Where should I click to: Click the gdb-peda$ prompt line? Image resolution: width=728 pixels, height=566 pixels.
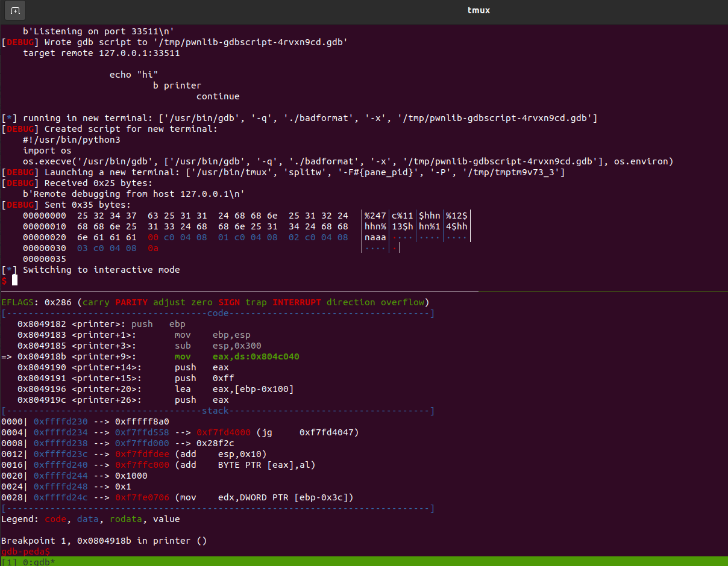click(x=26, y=552)
